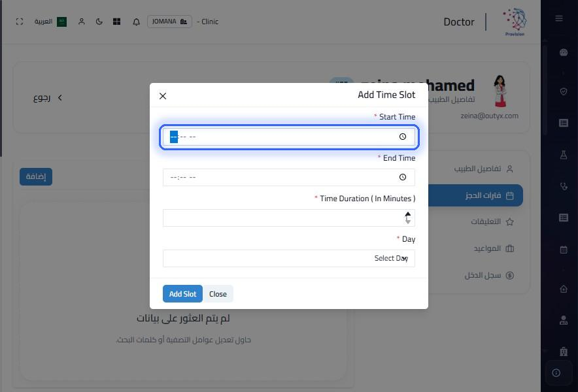Image resolution: width=578 pixels, height=392 pixels.
Task: Select فترات الحجز tab
Action: click(475, 195)
